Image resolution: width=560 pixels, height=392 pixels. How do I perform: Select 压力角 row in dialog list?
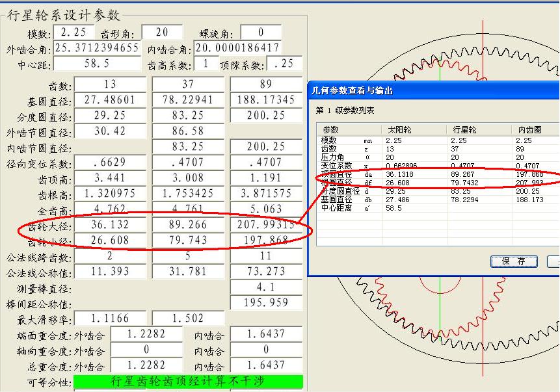tap(438, 157)
